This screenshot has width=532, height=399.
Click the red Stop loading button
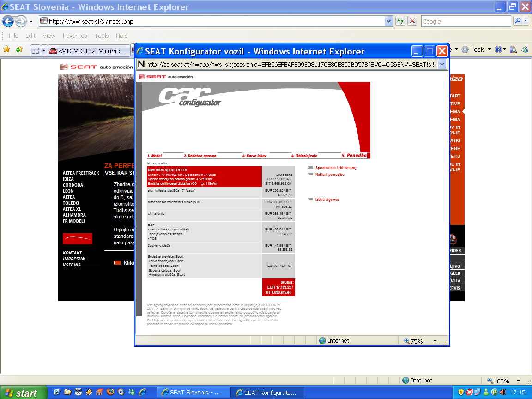click(412, 21)
